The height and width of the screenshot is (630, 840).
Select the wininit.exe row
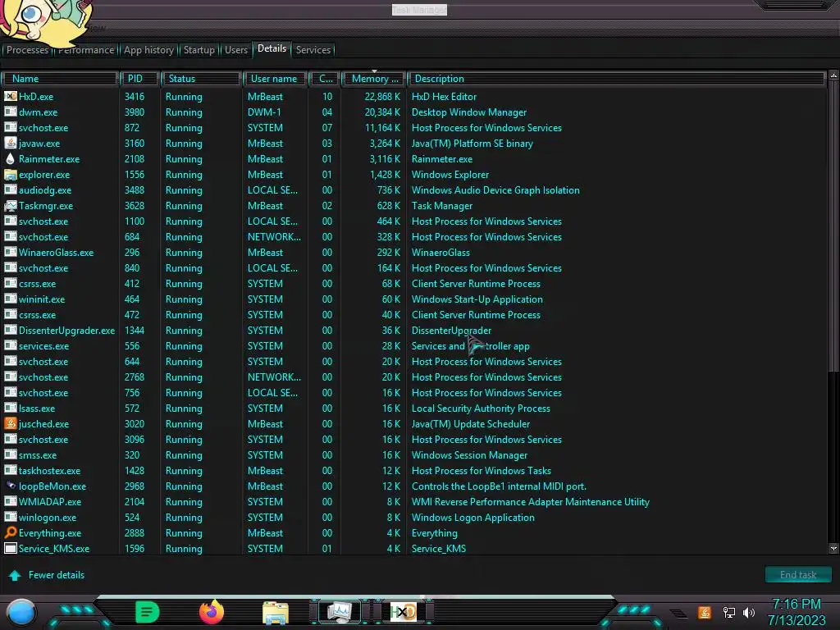pos(413,299)
